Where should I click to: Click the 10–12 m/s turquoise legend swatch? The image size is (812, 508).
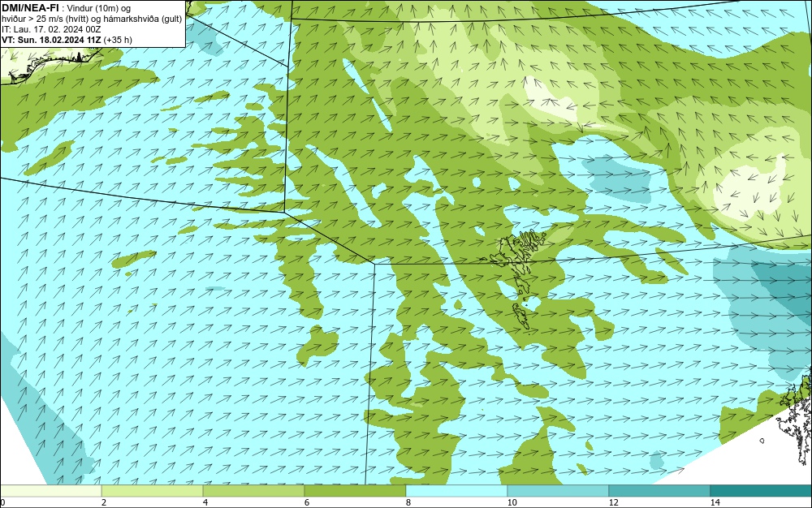click(x=559, y=491)
